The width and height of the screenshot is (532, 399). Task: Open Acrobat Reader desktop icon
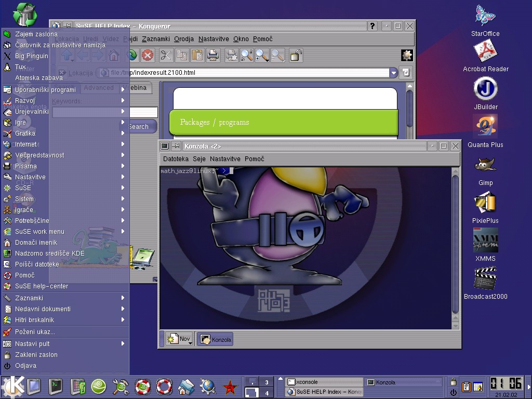coord(486,56)
